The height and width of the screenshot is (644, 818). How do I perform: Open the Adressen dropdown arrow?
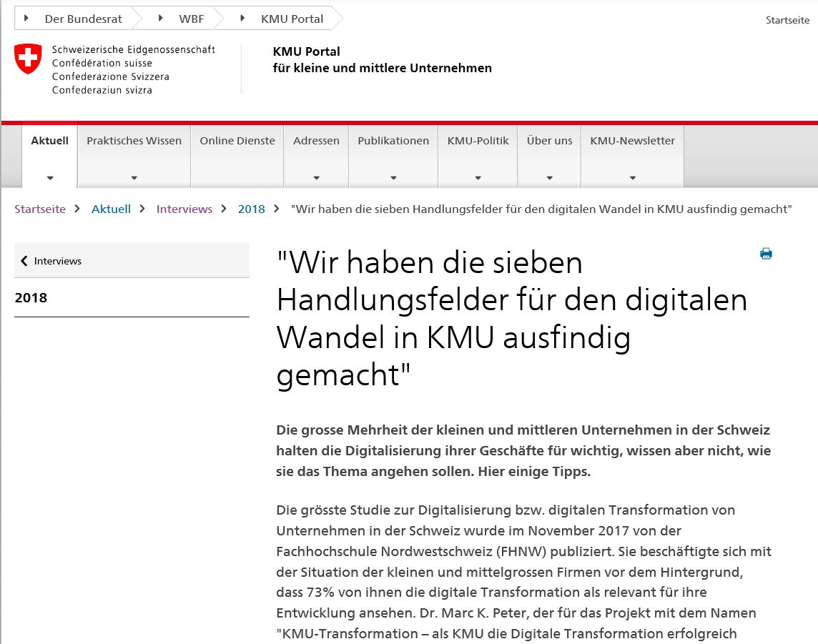316,178
